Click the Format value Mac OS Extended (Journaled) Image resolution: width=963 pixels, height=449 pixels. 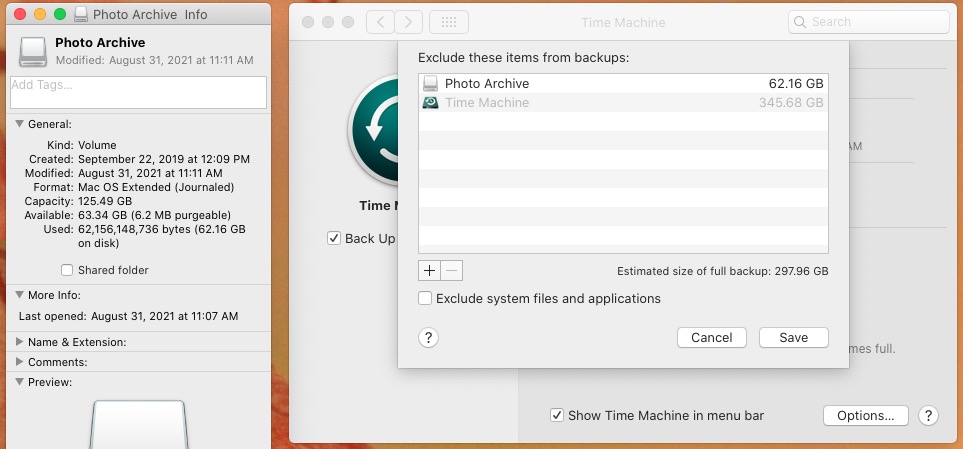coord(156,187)
